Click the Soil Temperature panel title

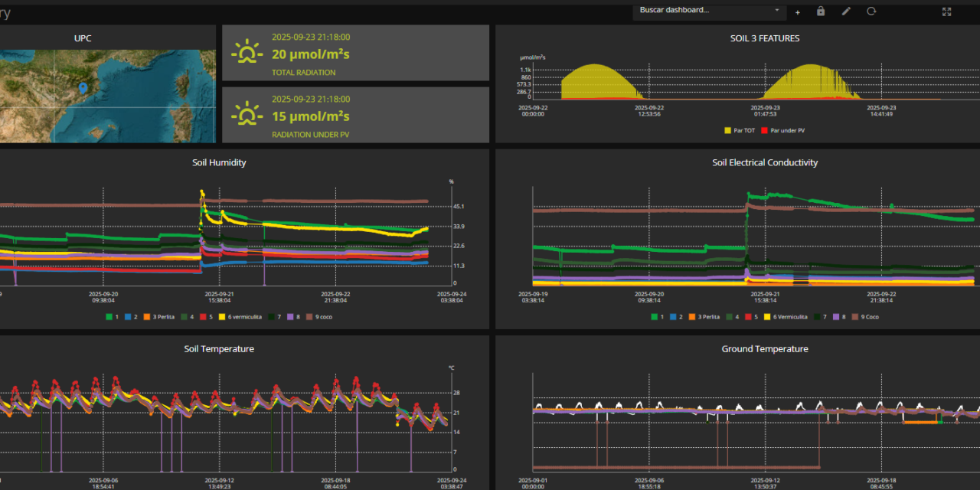point(219,349)
